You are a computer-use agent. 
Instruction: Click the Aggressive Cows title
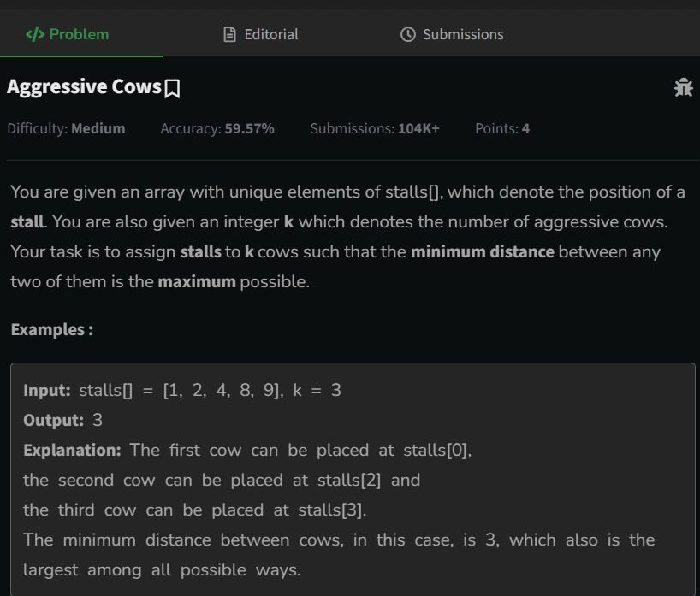click(x=84, y=87)
